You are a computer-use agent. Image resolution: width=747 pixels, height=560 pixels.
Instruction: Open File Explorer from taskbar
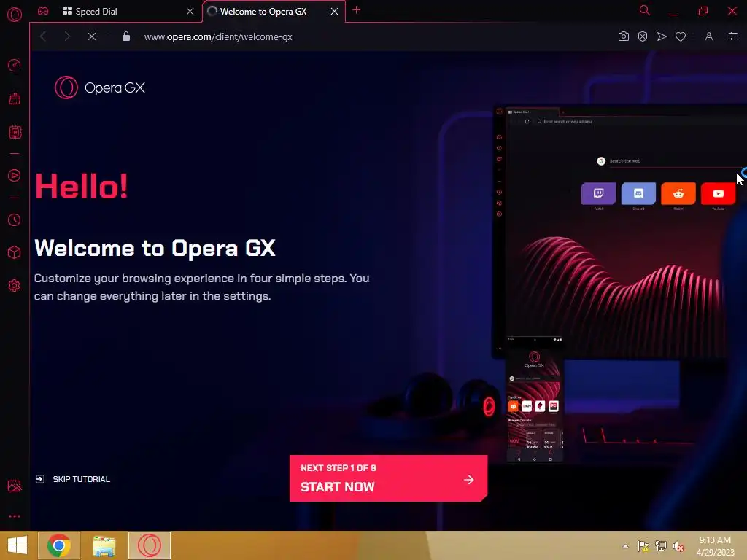pos(104,545)
